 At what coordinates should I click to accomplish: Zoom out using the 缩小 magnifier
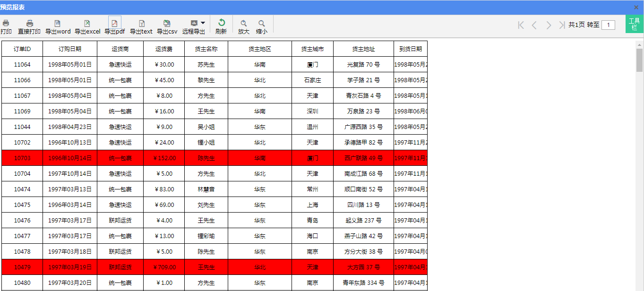pyautogui.click(x=261, y=24)
